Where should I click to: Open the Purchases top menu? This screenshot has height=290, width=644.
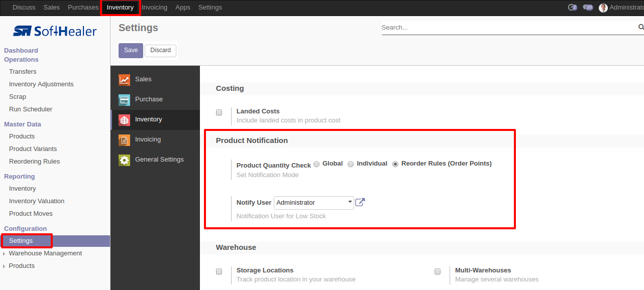[x=83, y=8]
